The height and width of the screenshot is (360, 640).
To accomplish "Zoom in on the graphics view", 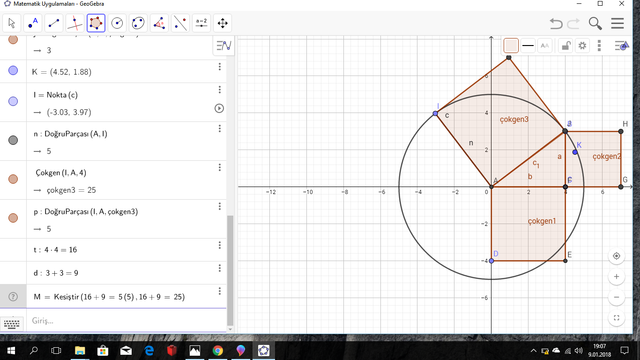I will click(616, 277).
